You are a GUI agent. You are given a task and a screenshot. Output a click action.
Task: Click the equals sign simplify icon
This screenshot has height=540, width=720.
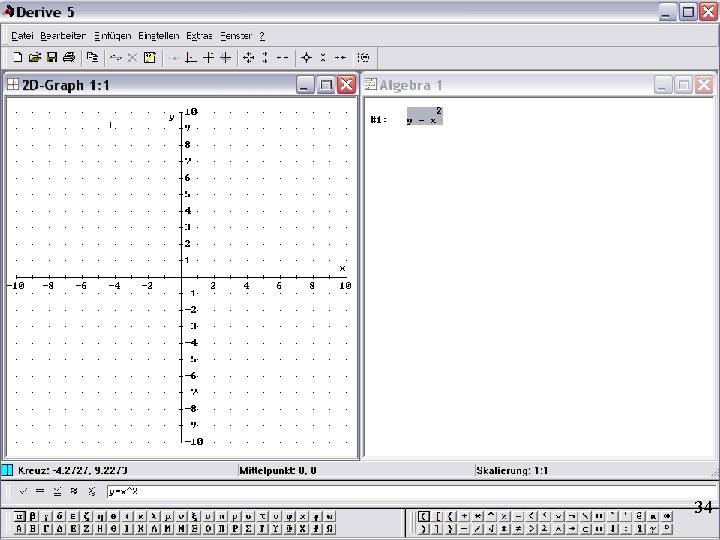(40, 491)
